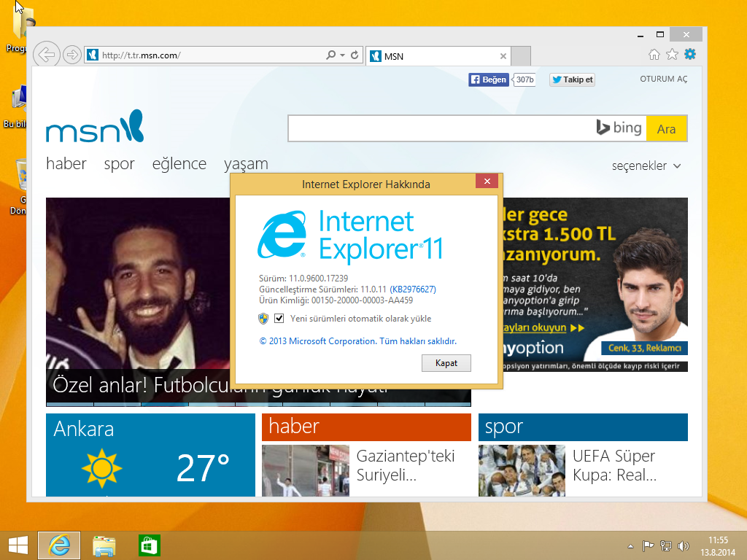747x560 pixels.
Task: Click the forward navigation arrow
Action: click(71, 55)
